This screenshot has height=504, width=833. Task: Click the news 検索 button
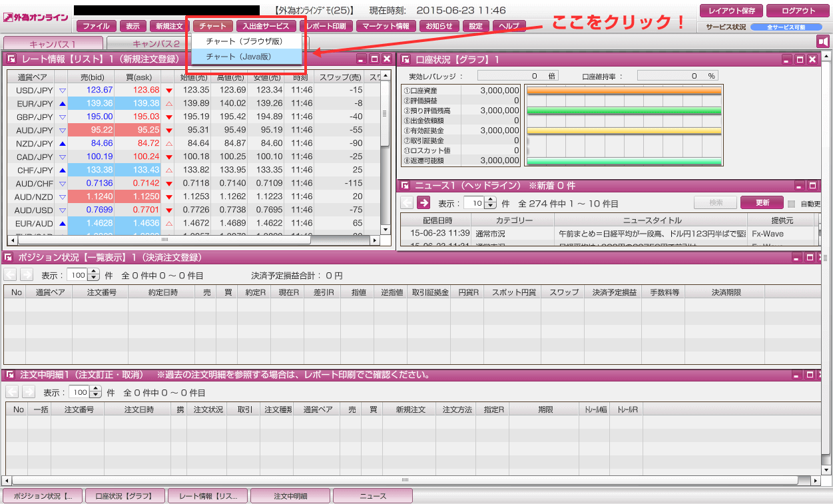715,203
